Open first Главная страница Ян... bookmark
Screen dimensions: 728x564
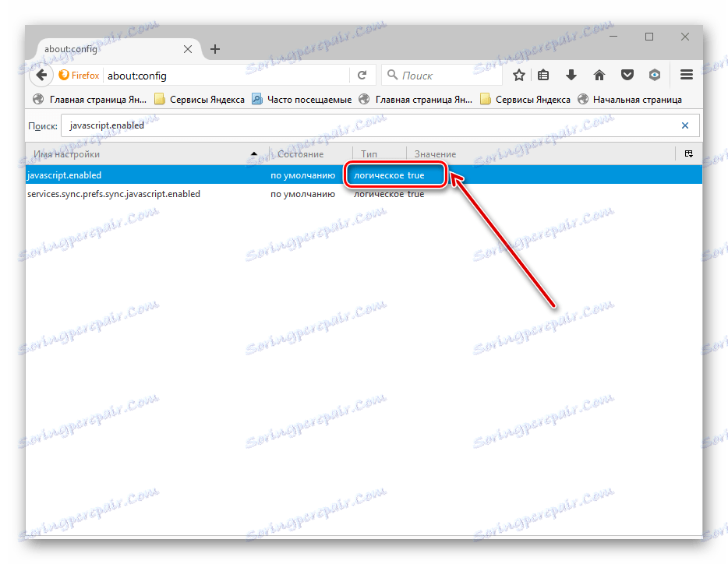[90, 100]
